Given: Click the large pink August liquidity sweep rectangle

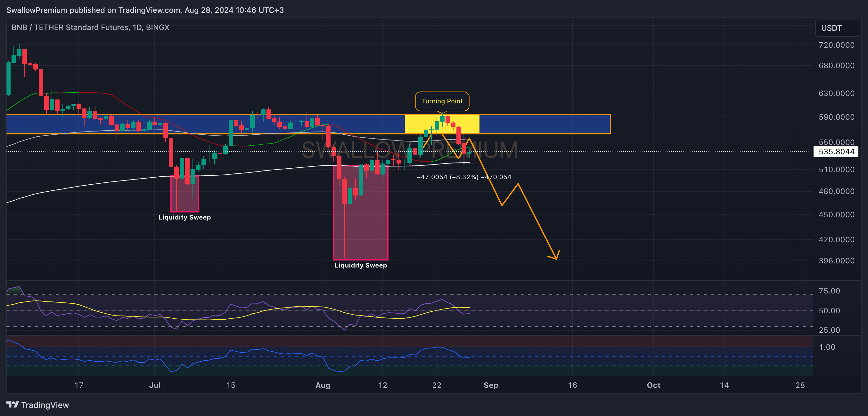Looking at the screenshot, I should tap(361, 213).
